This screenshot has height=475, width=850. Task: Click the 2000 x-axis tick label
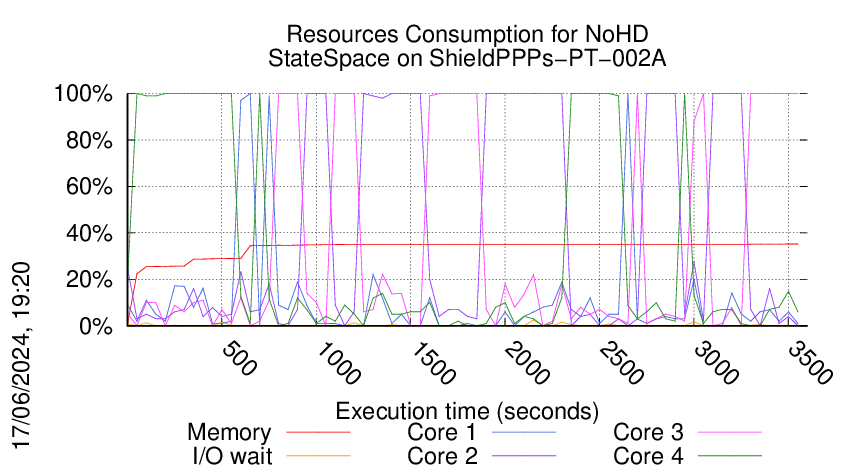527,363
